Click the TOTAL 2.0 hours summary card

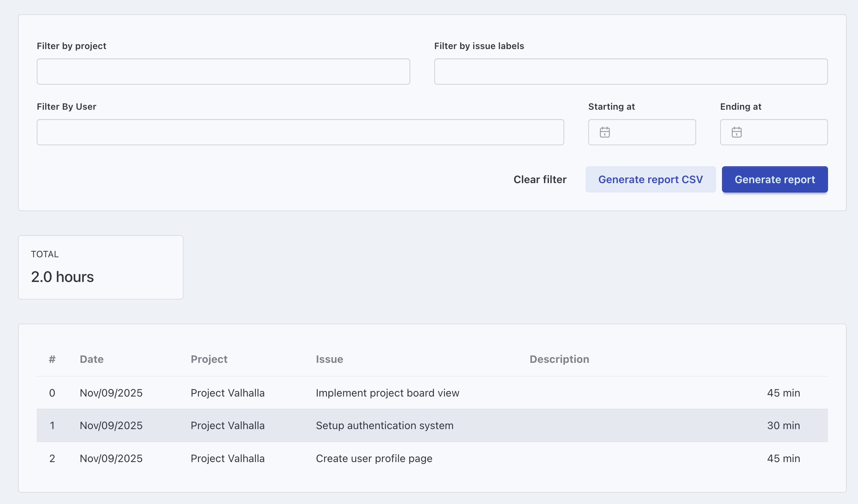point(100,267)
